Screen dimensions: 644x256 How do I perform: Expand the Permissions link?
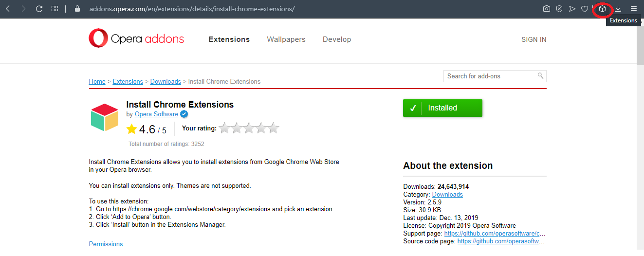[106, 244]
